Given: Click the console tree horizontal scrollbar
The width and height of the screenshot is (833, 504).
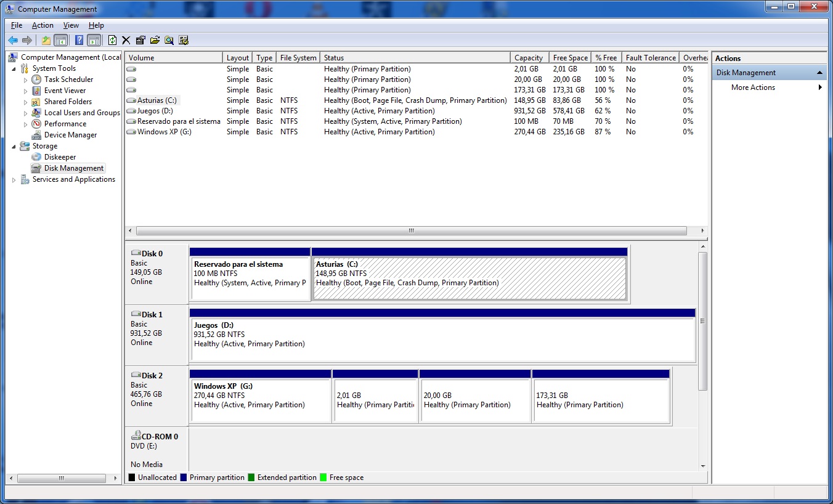Looking at the screenshot, I should [62, 478].
